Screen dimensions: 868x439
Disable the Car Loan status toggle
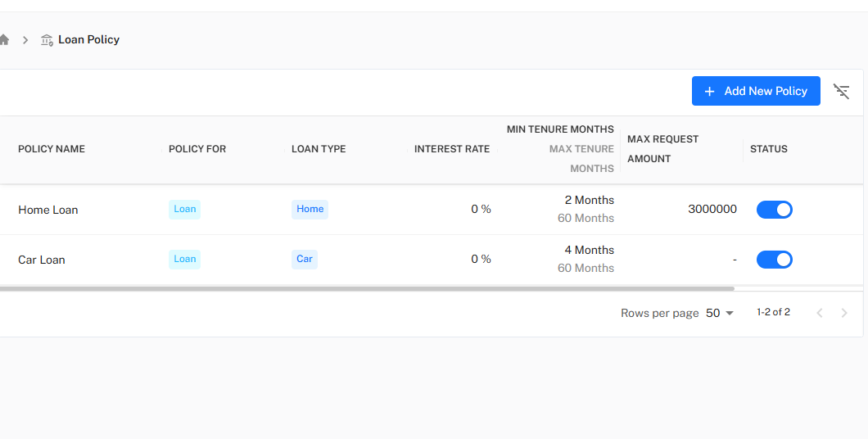click(x=774, y=260)
